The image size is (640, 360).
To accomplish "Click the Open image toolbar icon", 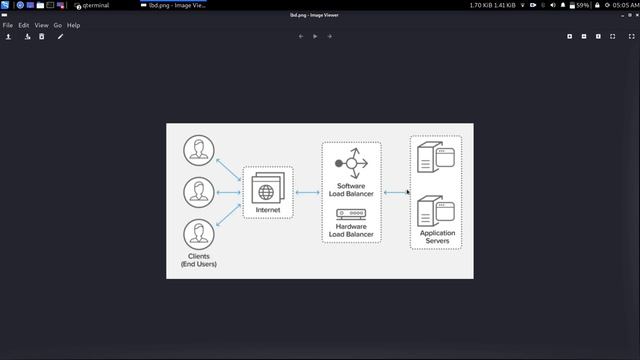I will tap(8, 37).
